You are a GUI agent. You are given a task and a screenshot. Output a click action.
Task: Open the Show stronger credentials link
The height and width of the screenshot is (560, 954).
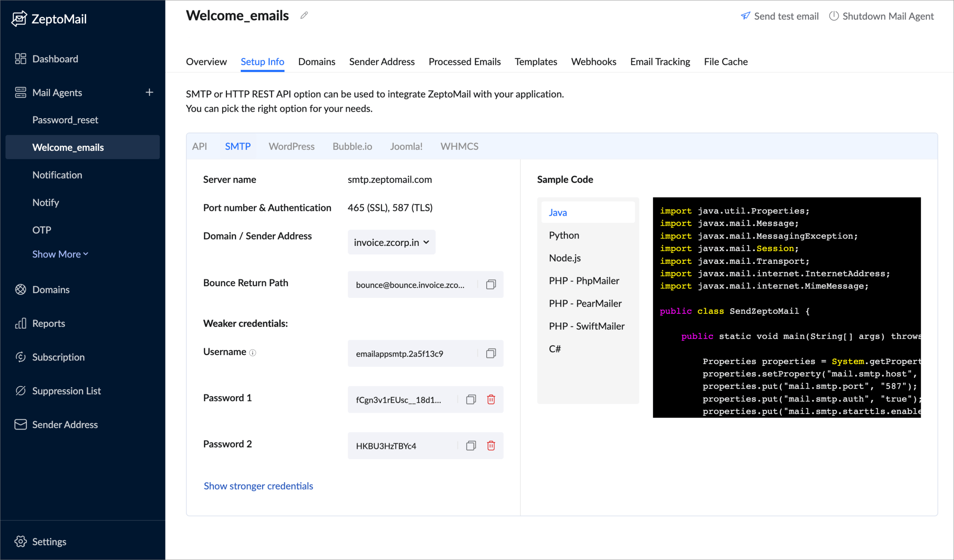(258, 485)
